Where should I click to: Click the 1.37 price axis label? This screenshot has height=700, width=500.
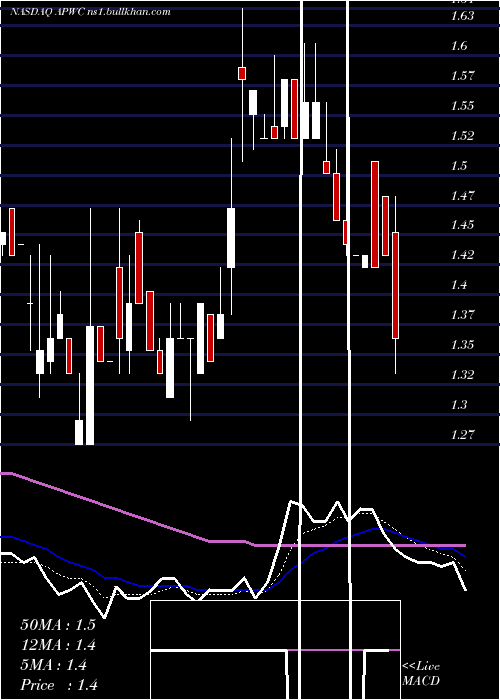(x=462, y=314)
